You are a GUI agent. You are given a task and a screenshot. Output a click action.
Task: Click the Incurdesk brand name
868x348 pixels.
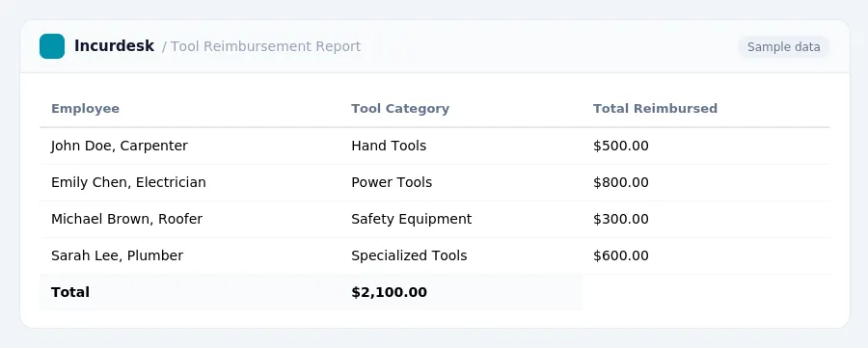(114, 46)
